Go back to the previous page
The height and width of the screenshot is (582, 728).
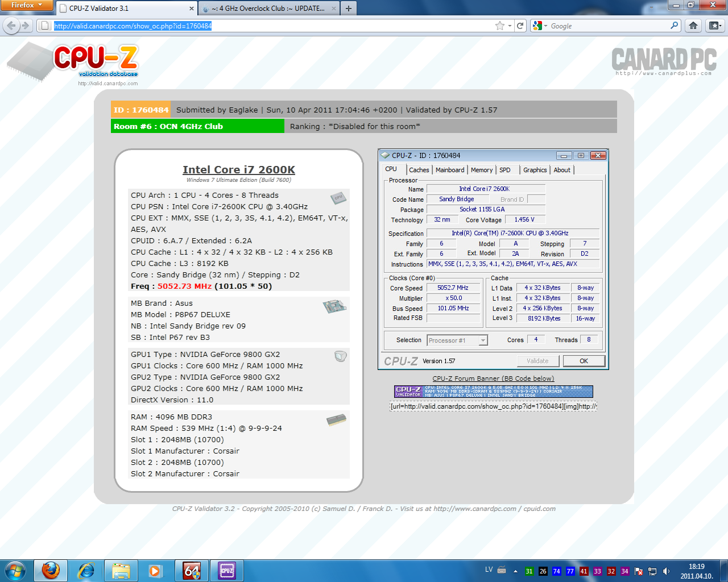(x=11, y=26)
